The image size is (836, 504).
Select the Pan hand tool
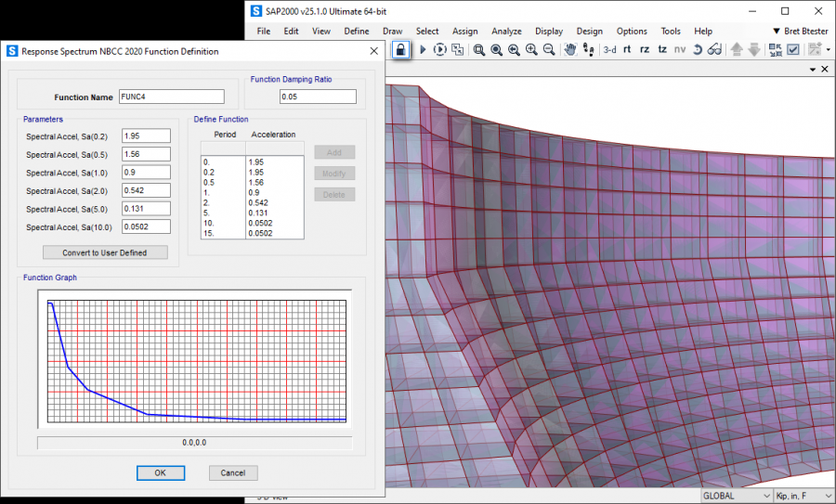click(570, 49)
